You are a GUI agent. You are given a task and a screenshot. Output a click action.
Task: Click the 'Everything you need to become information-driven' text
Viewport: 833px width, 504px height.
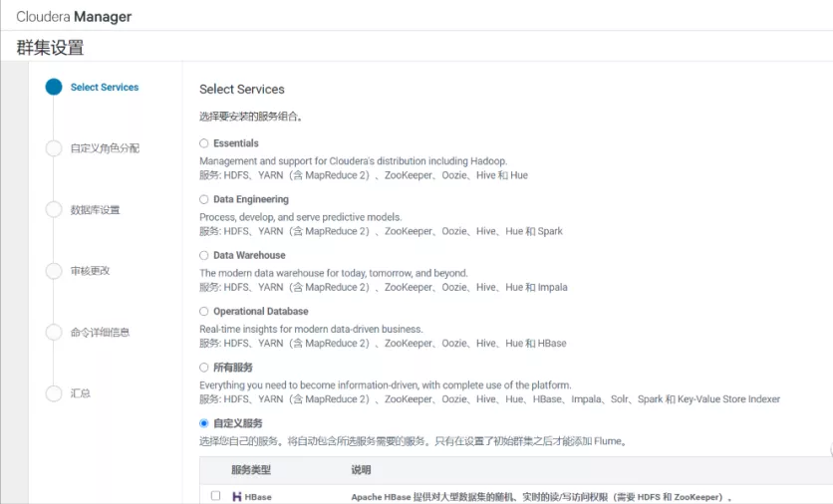point(386,385)
